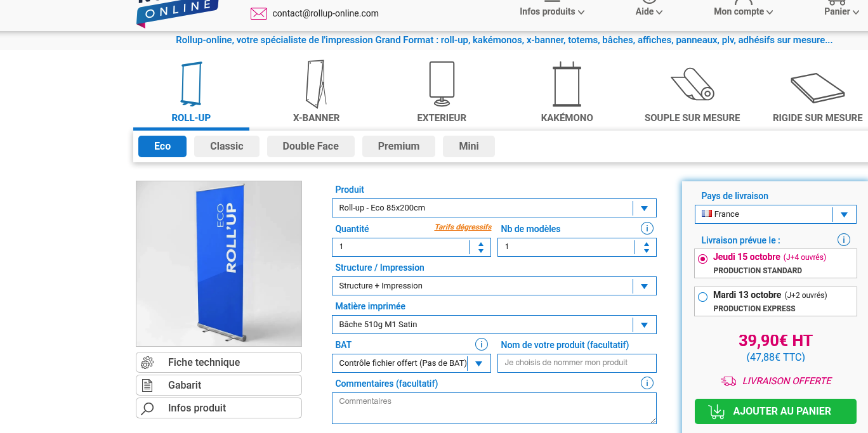Image resolution: width=868 pixels, height=433 pixels.
Task: Open the Structure / Impression dropdown
Action: pos(494,286)
